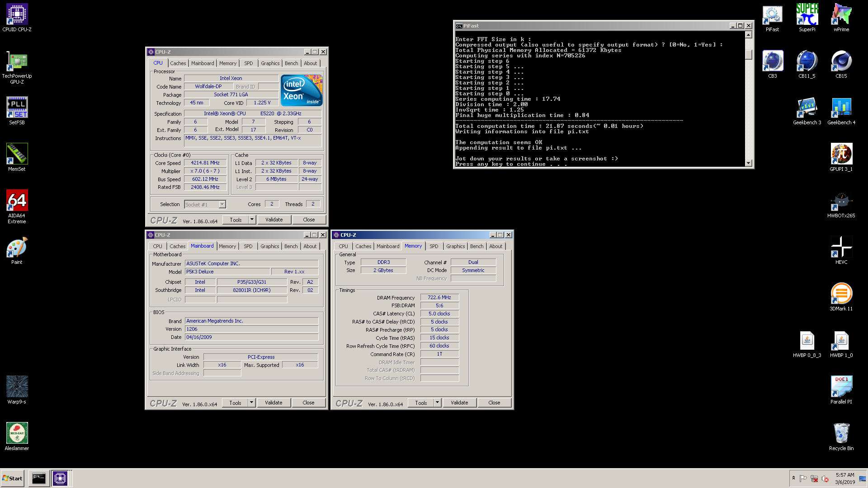Launch HWBP 1_0 desktop shortcut
This screenshot has width=868, height=488.
pyautogui.click(x=841, y=344)
